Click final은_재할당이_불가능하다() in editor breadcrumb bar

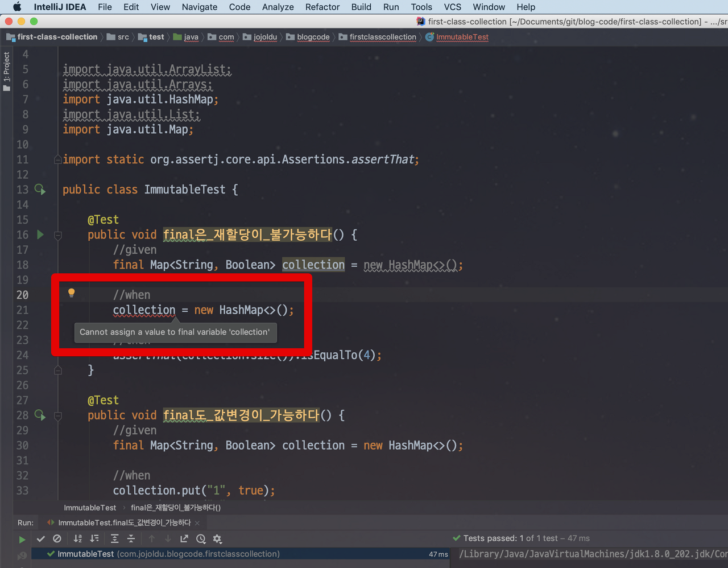[176, 508]
